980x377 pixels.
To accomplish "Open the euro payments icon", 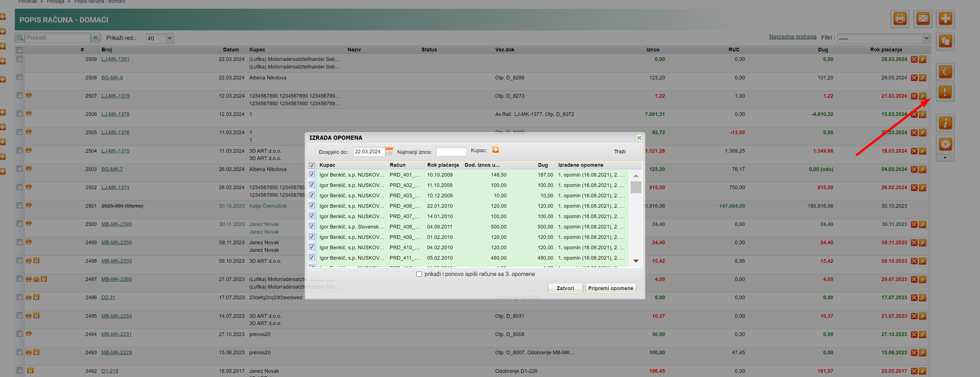I will (x=945, y=72).
